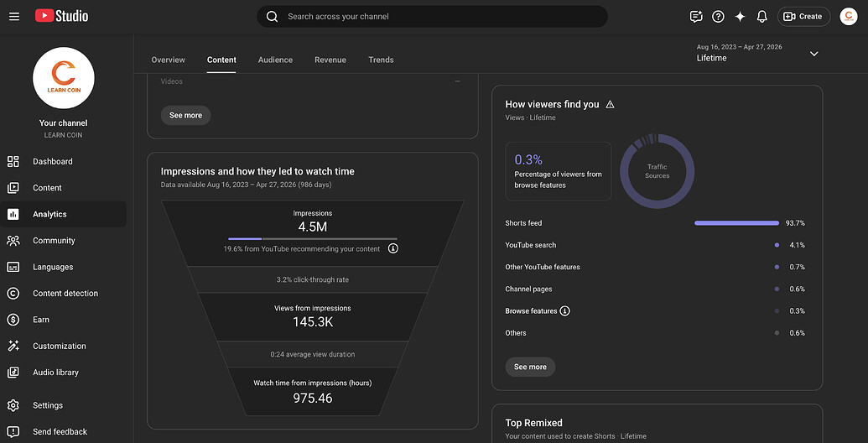The image size is (868, 443).
Task: Open the Trends tab
Action: pyautogui.click(x=381, y=60)
